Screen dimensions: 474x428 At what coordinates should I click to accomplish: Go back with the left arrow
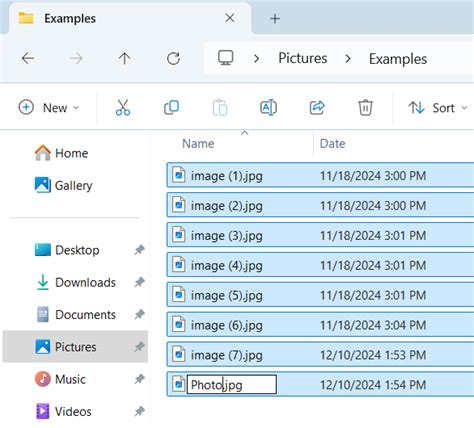pyautogui.click(x=28, y=59)
